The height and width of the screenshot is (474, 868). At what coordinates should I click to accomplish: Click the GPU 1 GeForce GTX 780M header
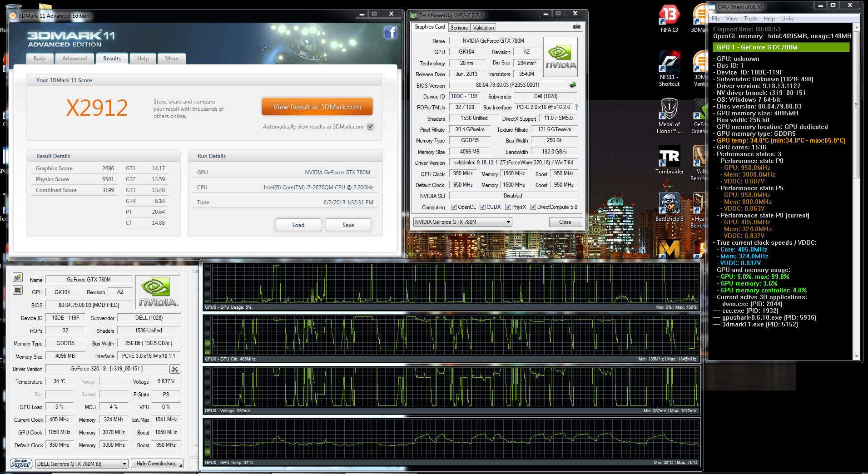pyautogui.click(x=781, y=47)
